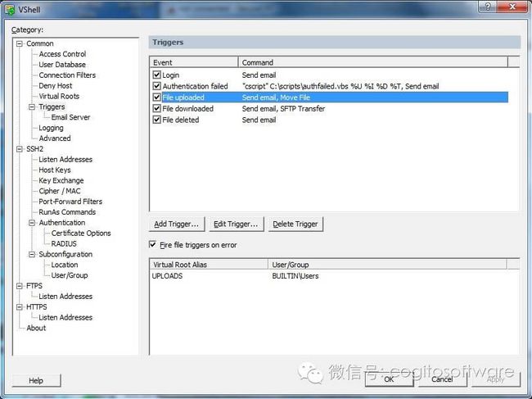Viewport: 532px width, 399px height.
Task: Select About in the tree
Action: (x=36, y=328)
